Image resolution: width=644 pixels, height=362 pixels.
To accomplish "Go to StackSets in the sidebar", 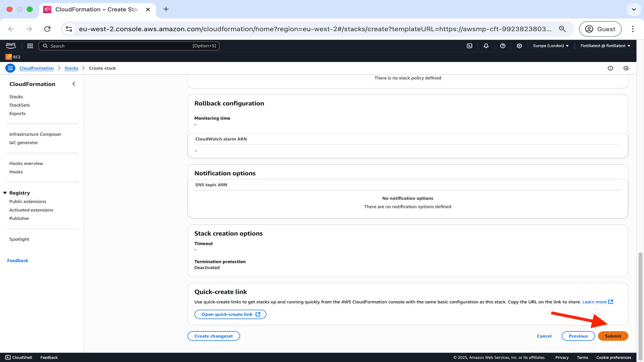I will [19, 105].
